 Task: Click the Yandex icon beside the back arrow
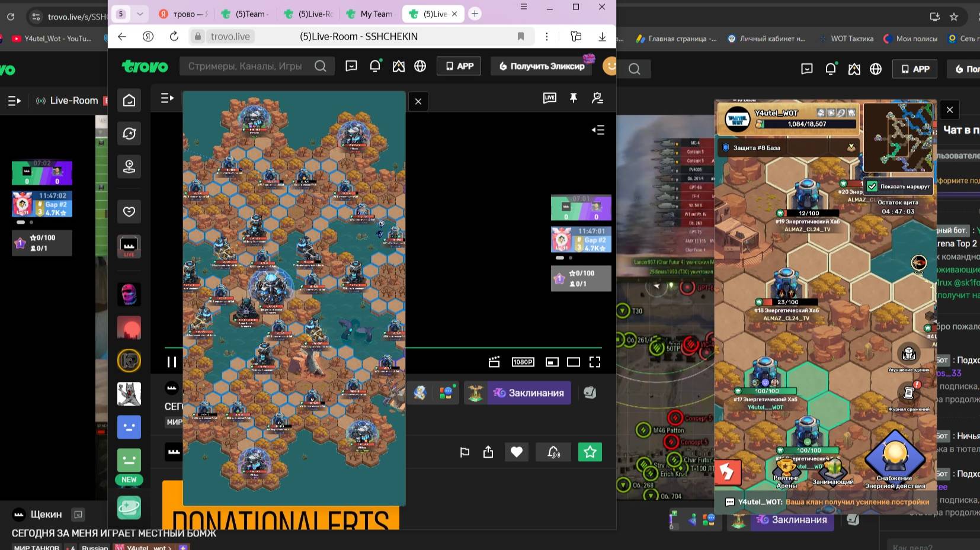148,36
